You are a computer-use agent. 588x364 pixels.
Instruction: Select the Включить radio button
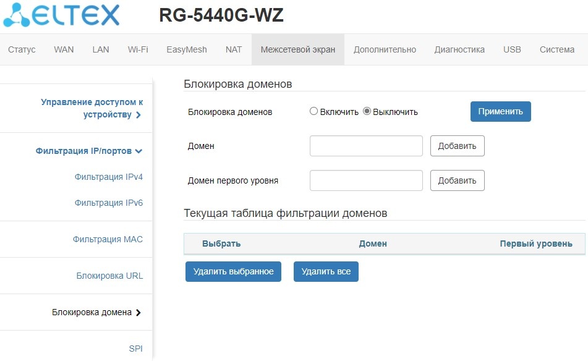(x=314, y=112)
